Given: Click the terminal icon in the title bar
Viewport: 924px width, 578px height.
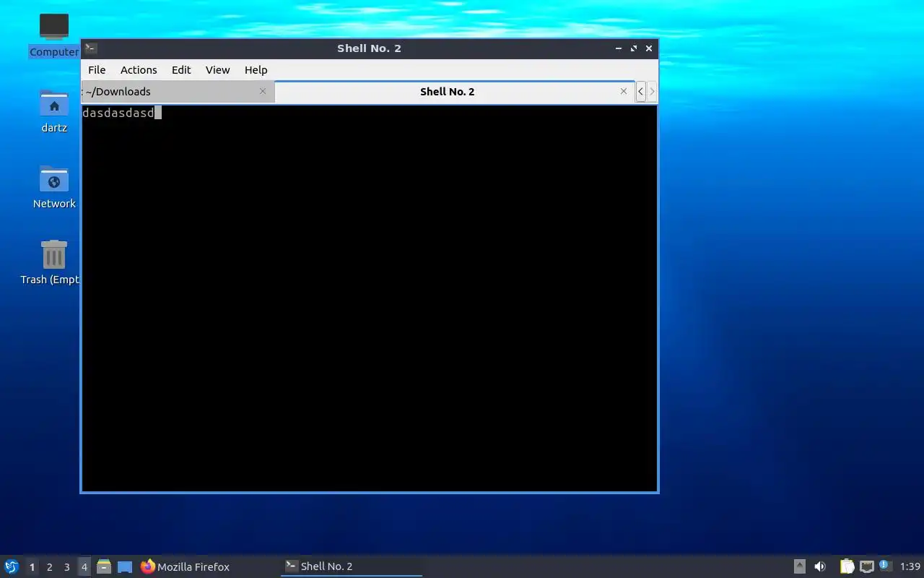Looking at the screenshot, I should tap(90, 48).
